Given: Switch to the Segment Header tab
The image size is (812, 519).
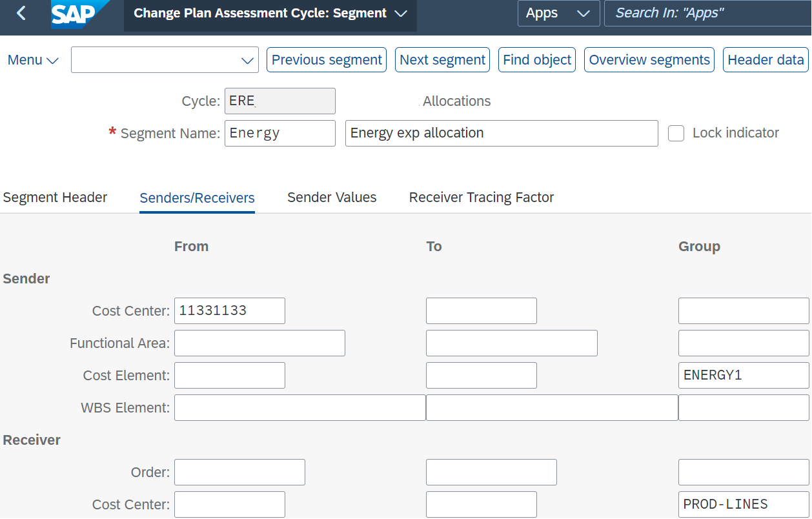Looking at the screenshot, I should (55, 198).
